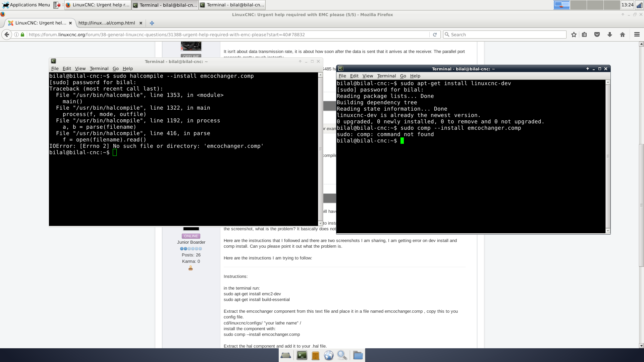Image resolution: width=644 pixels, height=362 pixels.
Task: Roll up the left terminal with arrow icon
Action: point(300,61)
